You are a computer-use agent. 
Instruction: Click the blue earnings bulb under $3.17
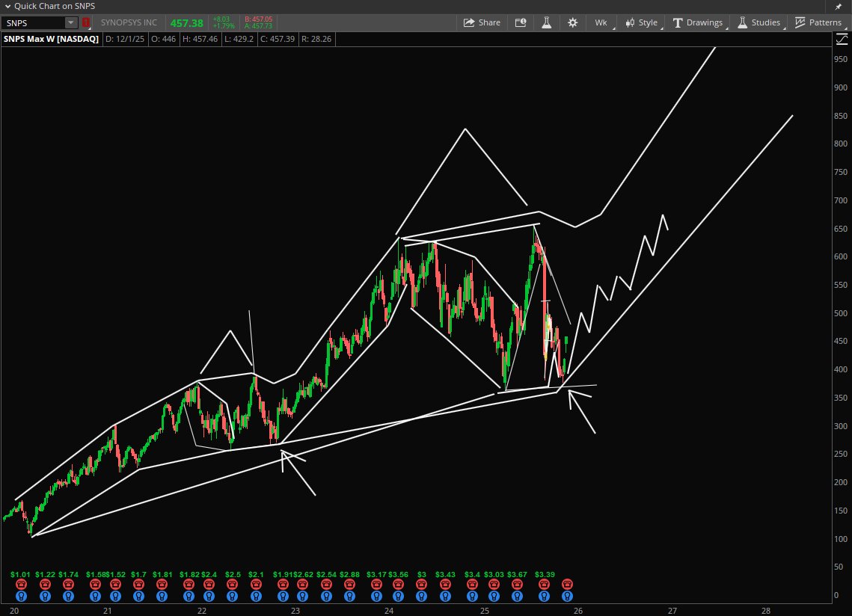376,597
